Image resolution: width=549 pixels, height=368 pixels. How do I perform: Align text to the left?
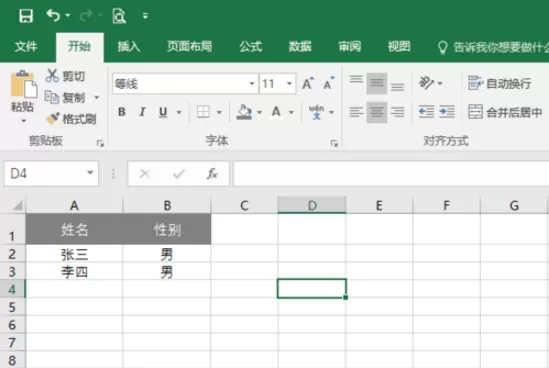[x=356, y=112]
